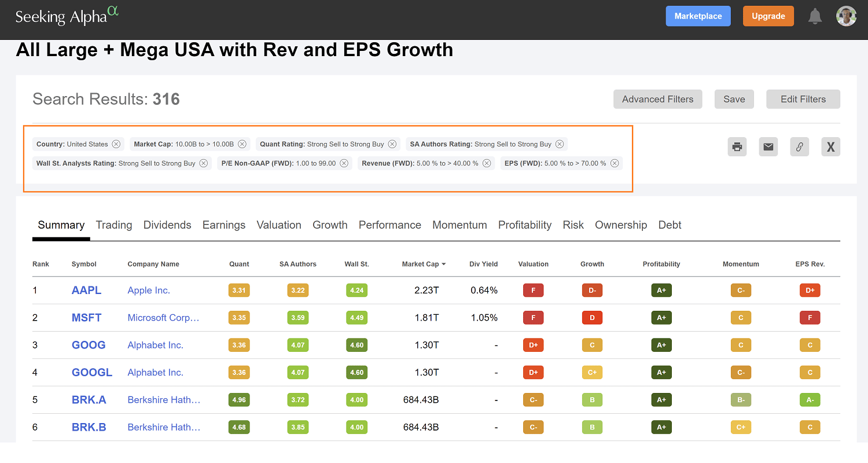Sort by the Div Yield column header
Screen dimensions: 868x463
pyautogui.click(x=484, y=264)
